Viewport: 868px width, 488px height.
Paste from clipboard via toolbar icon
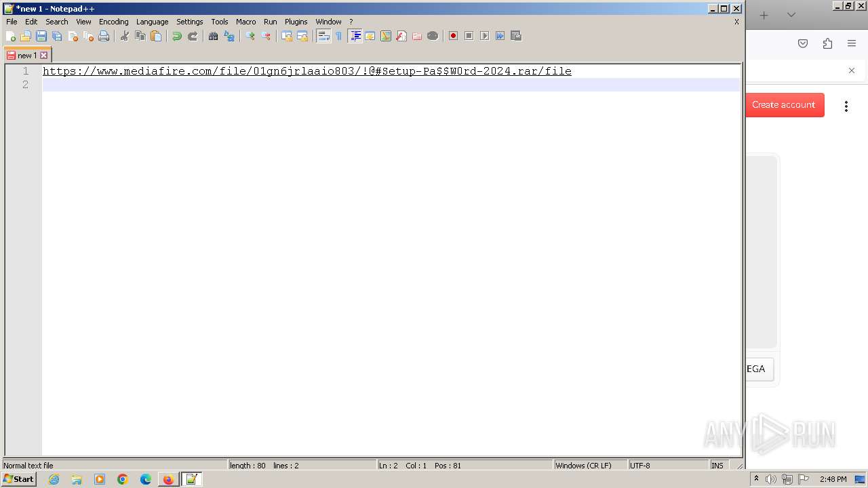pos(156,36)
